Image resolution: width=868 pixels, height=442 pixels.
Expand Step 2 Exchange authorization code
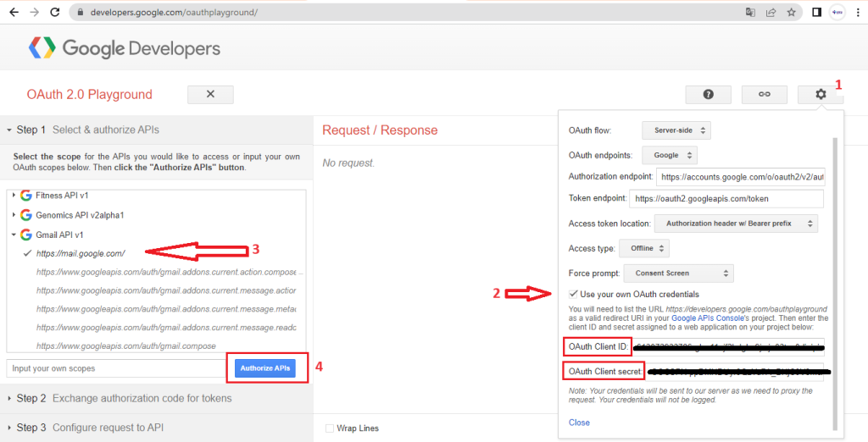pos(157,398)
